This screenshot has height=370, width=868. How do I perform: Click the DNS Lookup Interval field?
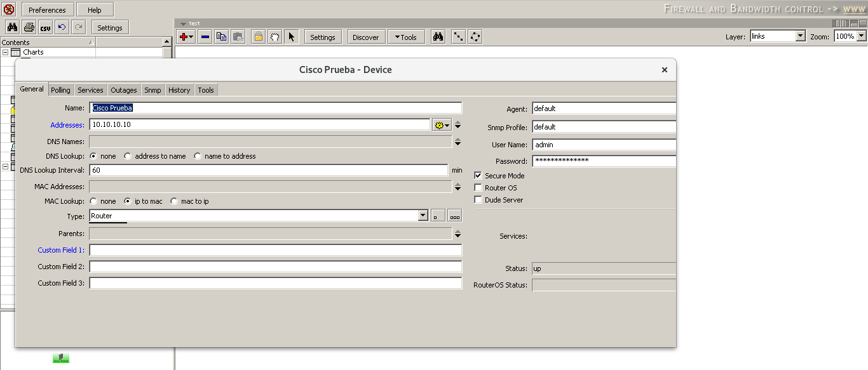269,170
